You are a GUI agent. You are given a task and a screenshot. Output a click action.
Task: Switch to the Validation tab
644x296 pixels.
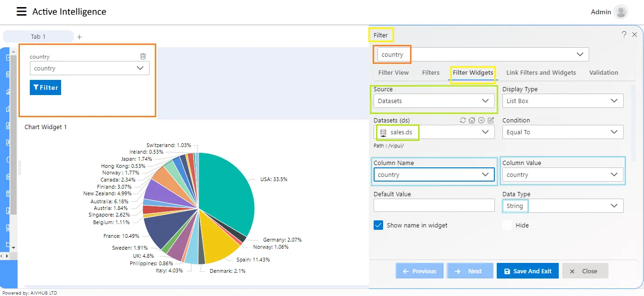click(x=604, y=73)
